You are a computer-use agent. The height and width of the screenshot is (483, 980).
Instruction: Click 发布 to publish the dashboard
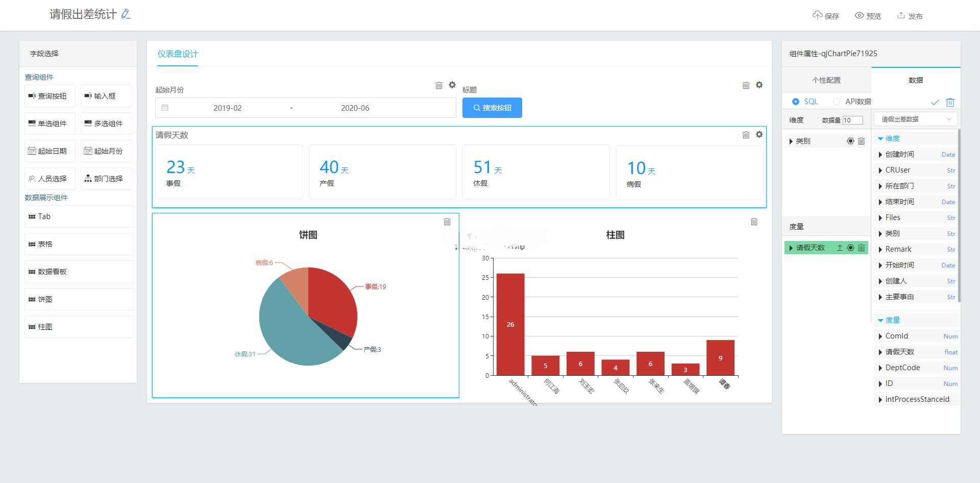910,16
